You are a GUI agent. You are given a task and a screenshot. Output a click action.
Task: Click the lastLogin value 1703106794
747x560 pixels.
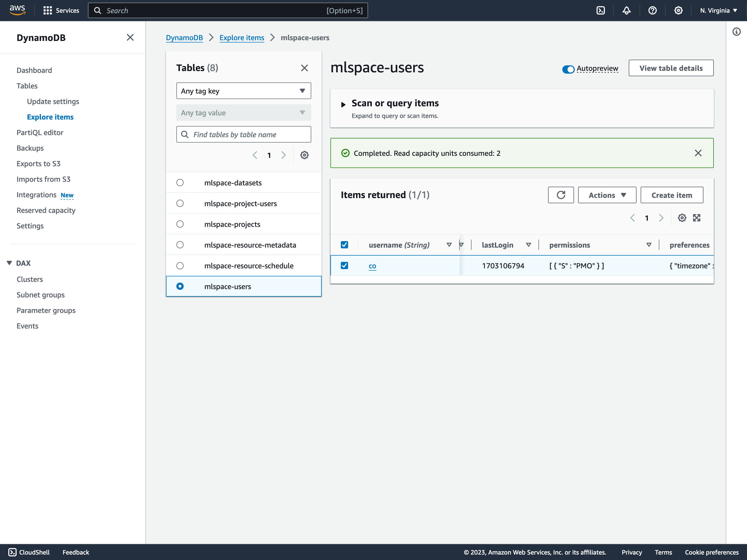click(x=503, y=266)
